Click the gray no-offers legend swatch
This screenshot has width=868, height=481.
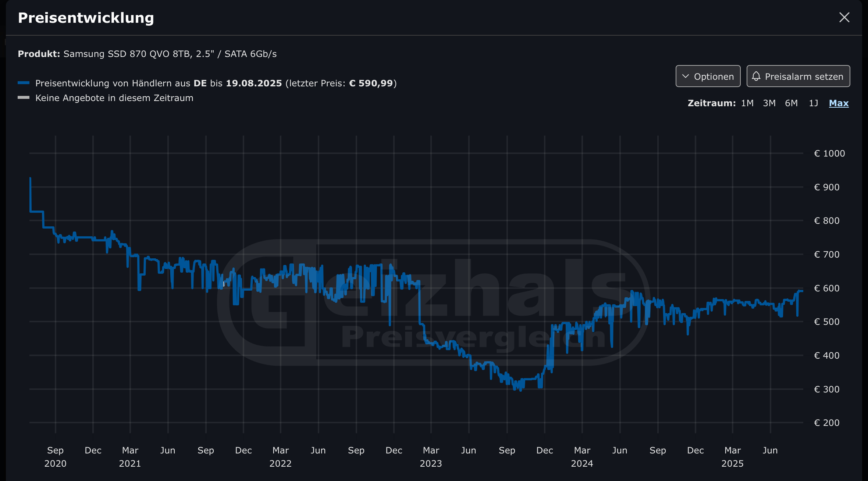coord(24,98)
